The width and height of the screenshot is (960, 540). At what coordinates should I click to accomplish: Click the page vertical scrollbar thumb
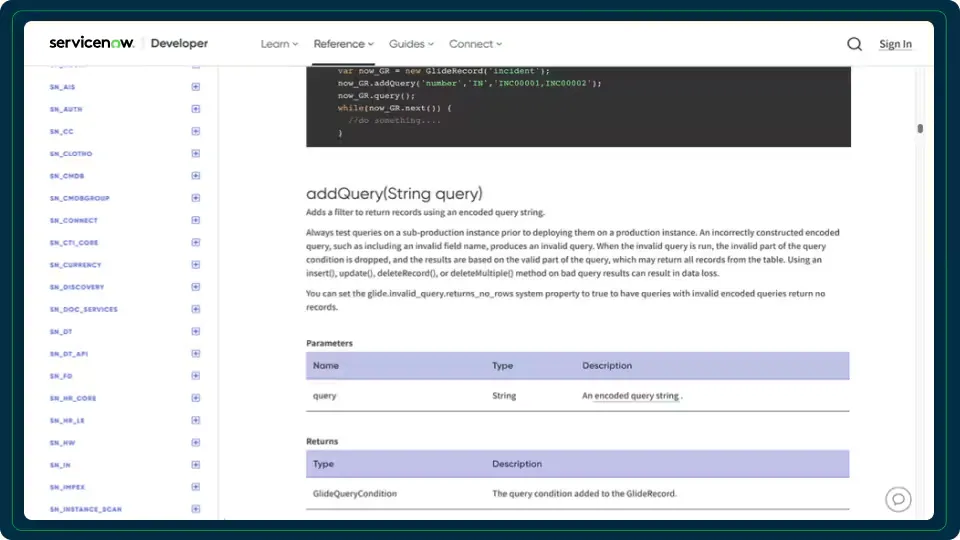pos(920,129)
